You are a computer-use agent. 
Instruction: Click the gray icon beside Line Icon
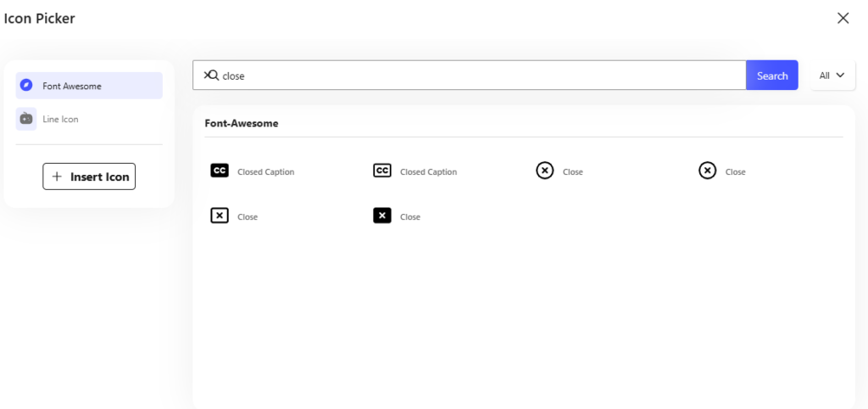point(26,119)
